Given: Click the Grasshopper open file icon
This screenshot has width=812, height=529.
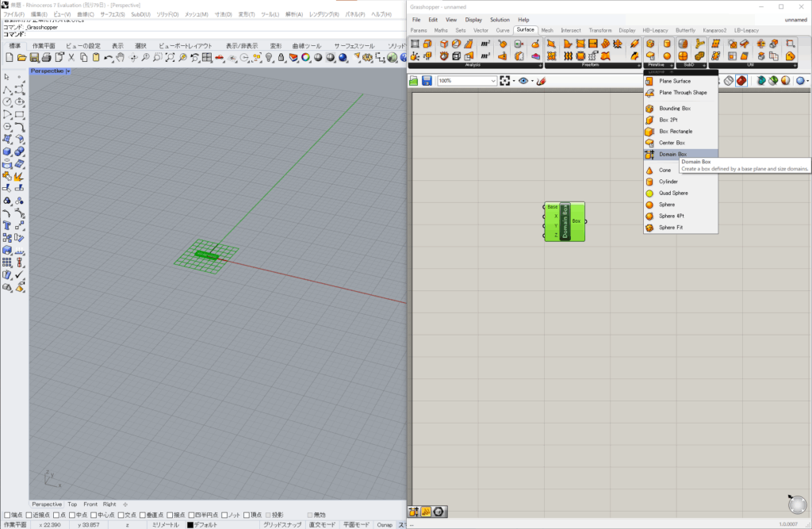Looking at the screenshot, I should coord(415,81).
